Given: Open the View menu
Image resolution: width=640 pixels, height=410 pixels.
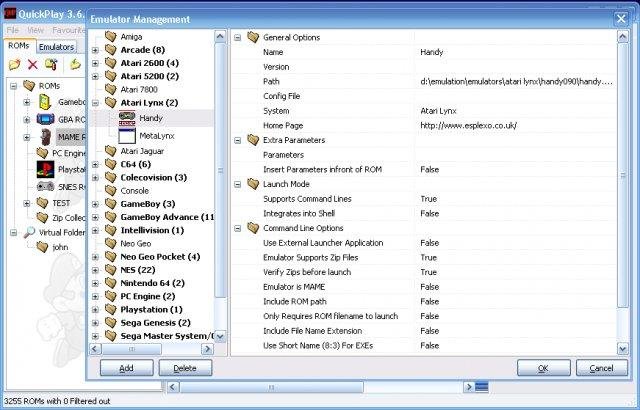Looking at the screenshot, I should tap(36, 30).
